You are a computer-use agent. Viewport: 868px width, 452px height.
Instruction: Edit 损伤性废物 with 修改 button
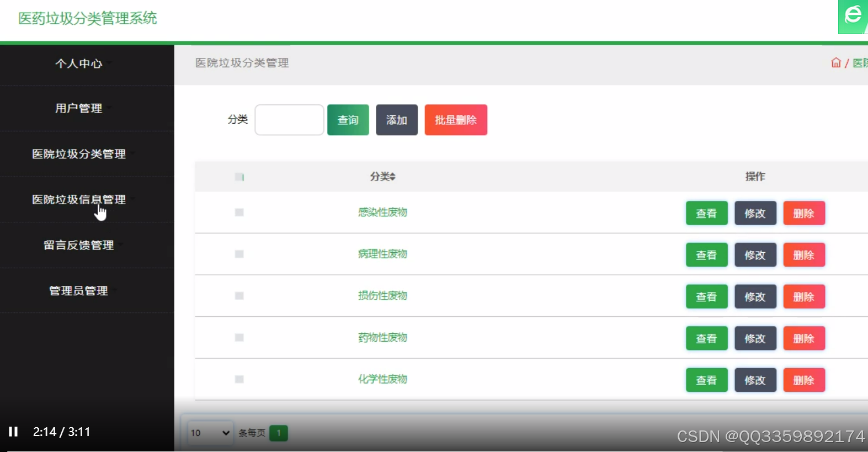tap(755, 296)
